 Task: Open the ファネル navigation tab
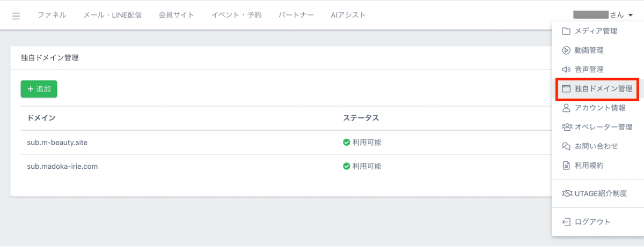tap(52, 15)
